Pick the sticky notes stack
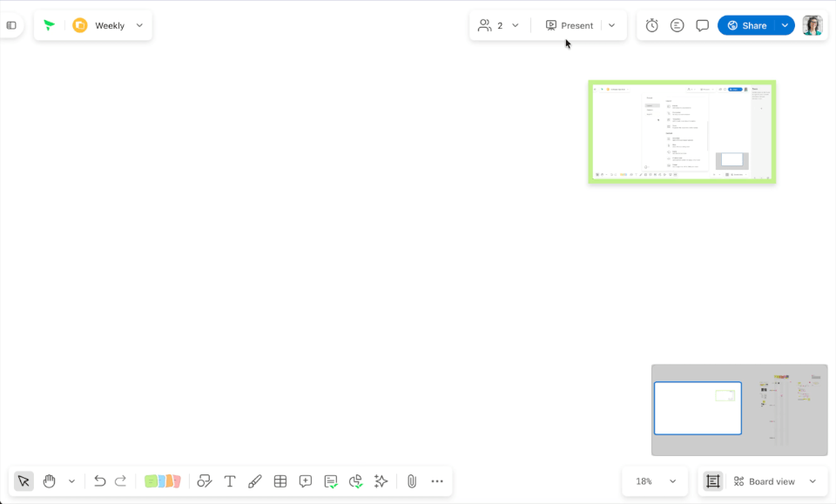Screen dimensions: 836x504 [163, 481]
